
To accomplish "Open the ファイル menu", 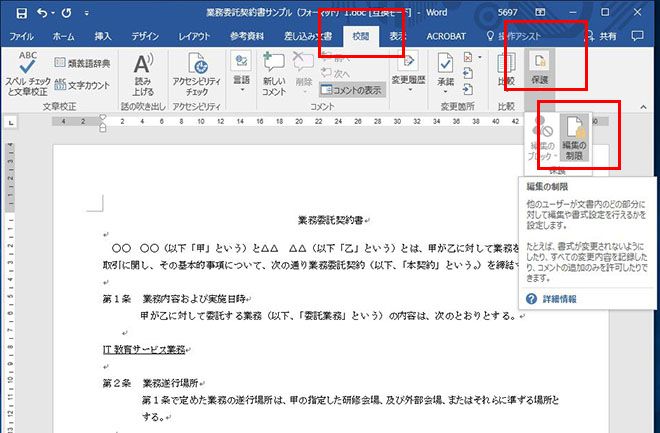I will (22, 37).
